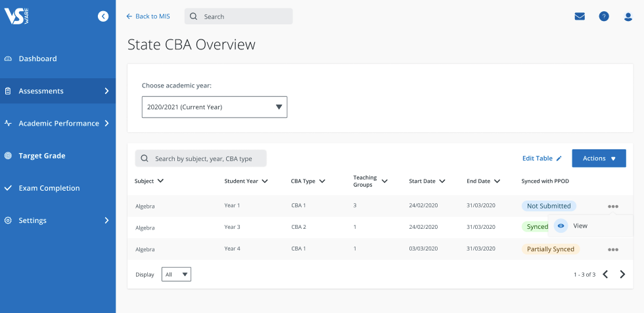
Task: Click the Not Submitted status badge
Action: [549, 206]
